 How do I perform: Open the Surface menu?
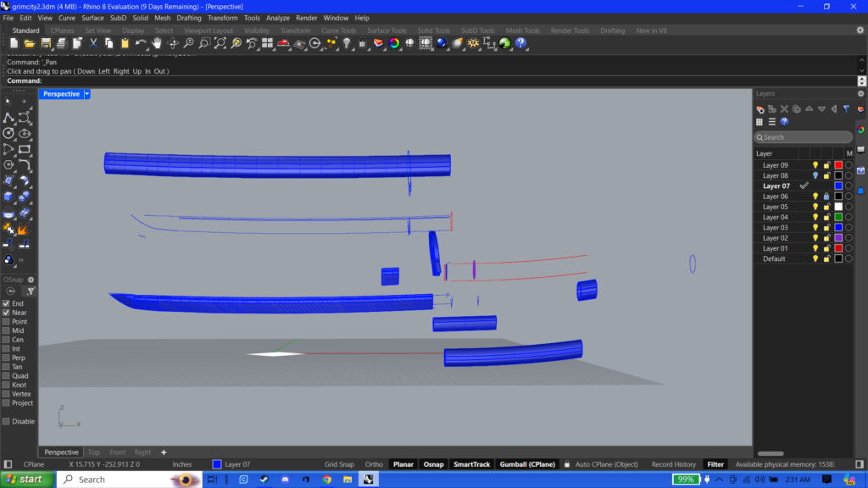pos(92,18)
